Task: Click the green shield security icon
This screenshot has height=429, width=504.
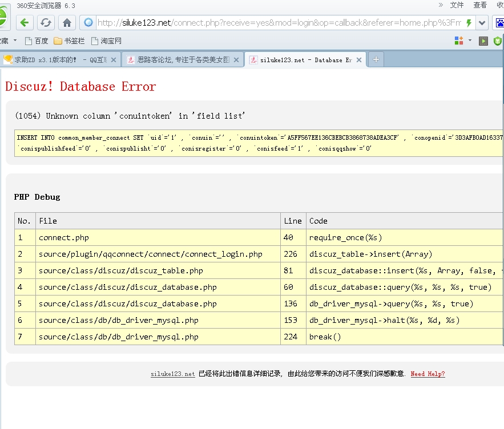Action: coord(498,41)
